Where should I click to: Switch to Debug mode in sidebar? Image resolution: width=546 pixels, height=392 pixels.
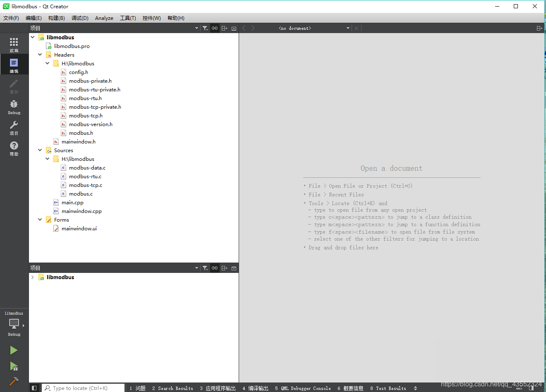click(x=14, y=106)
